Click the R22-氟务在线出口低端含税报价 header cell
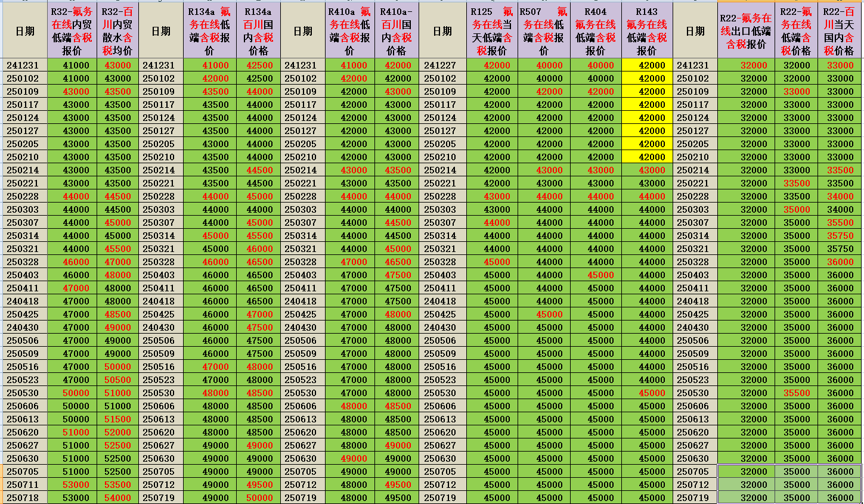 click(745, 31)
